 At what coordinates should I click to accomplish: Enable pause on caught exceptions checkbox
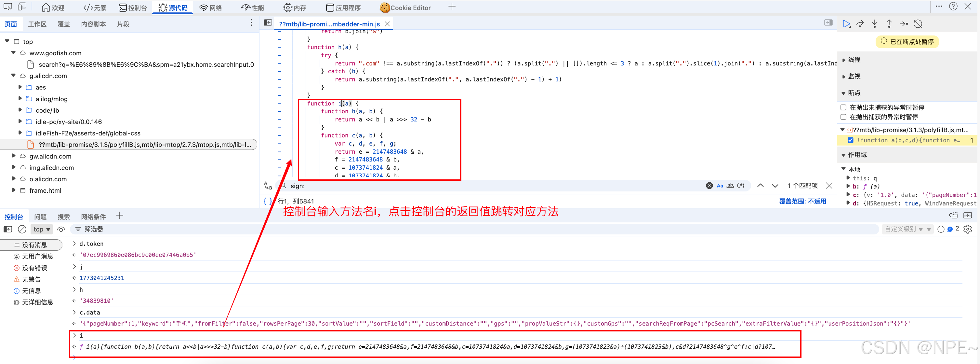click(843, 117)
